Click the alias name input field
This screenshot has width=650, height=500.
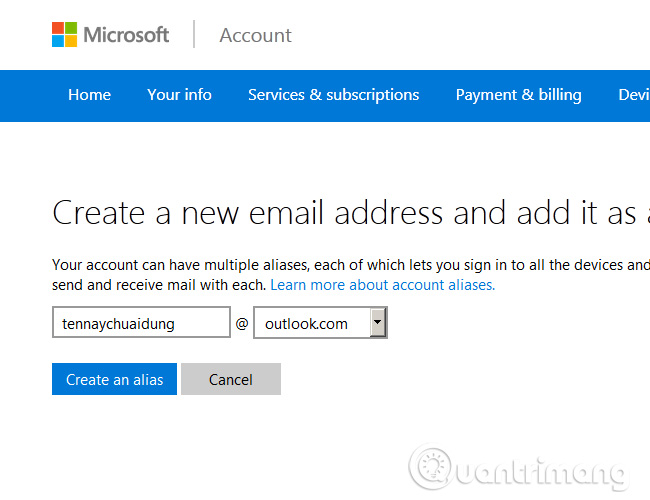coord(141,322)
